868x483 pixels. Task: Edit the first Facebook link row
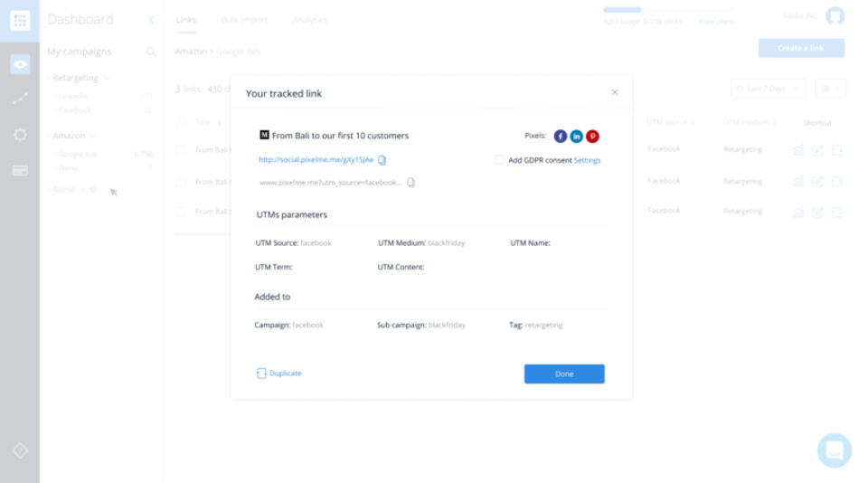[817, 149]
